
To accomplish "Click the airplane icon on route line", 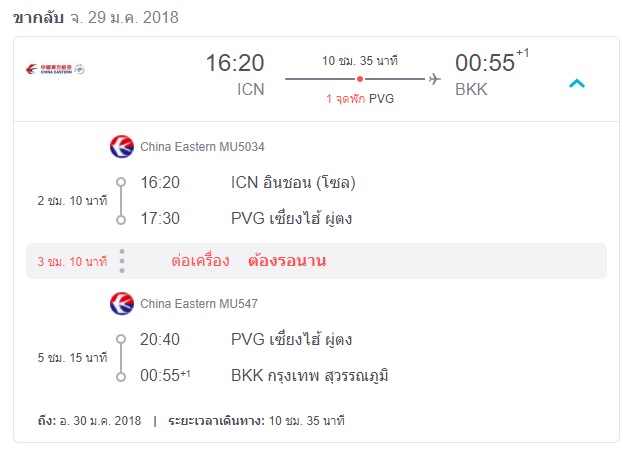I will pos(435,79).
